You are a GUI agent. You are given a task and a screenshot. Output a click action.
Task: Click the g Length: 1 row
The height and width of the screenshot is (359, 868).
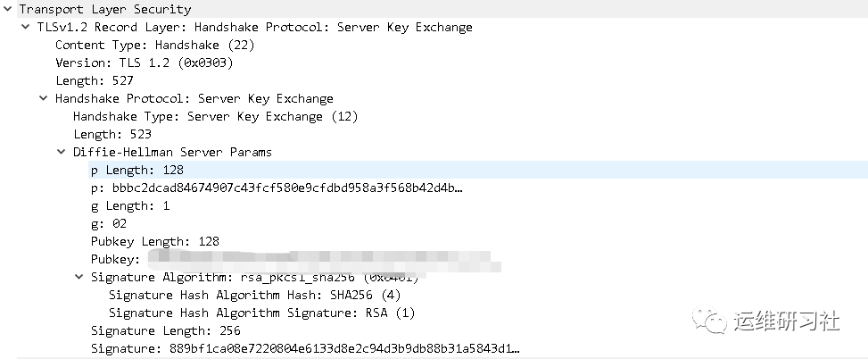point(129,205)
